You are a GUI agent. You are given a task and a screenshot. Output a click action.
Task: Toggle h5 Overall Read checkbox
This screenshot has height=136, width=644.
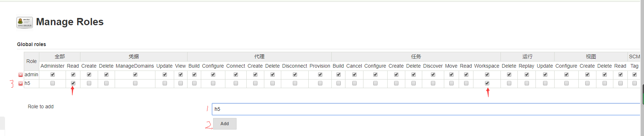click(73, 83)
